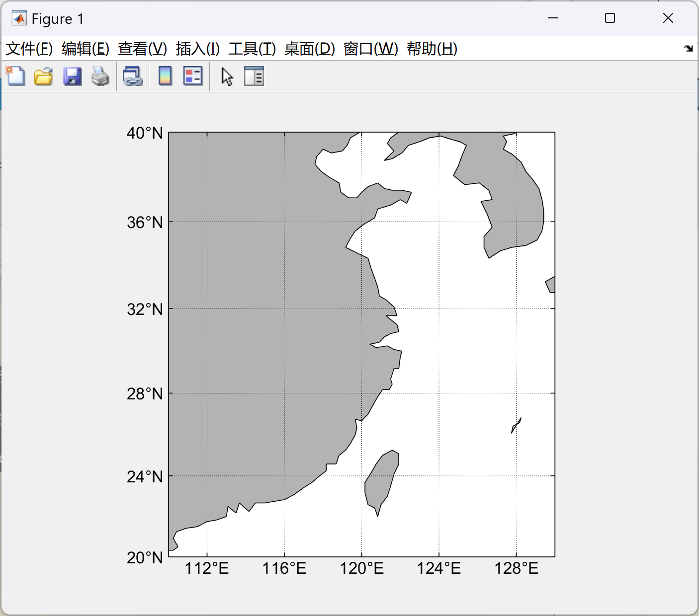
Task: Print the figure
Action: click(100, 76)
